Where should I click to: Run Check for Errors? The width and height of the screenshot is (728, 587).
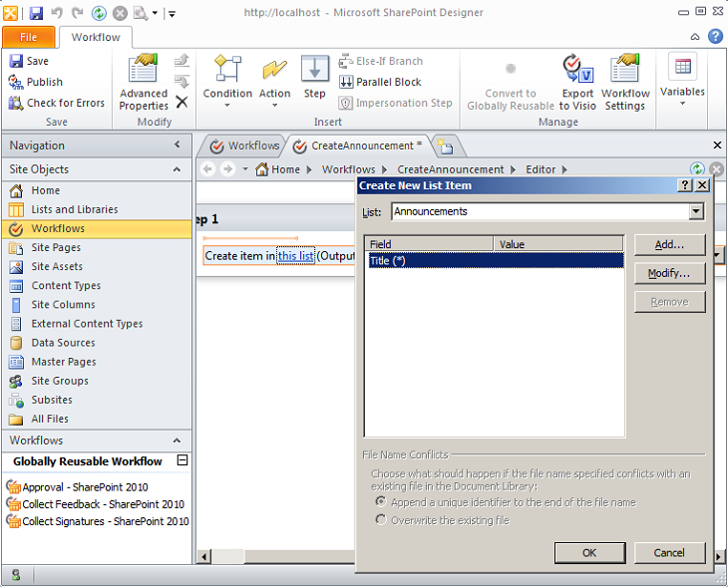[57, 103]
